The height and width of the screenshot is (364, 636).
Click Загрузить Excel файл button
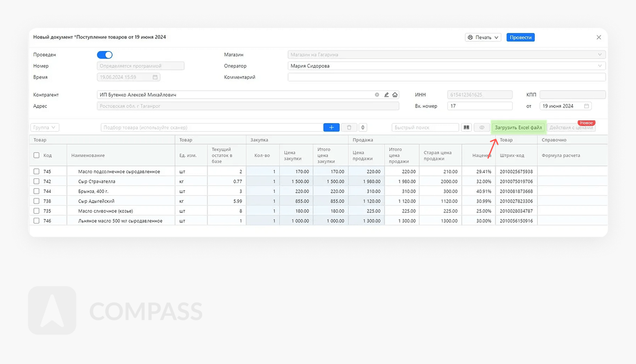518,127
